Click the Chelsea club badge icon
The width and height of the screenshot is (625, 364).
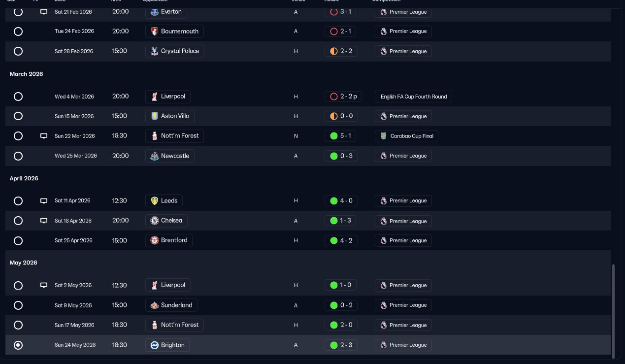[155, 221]
